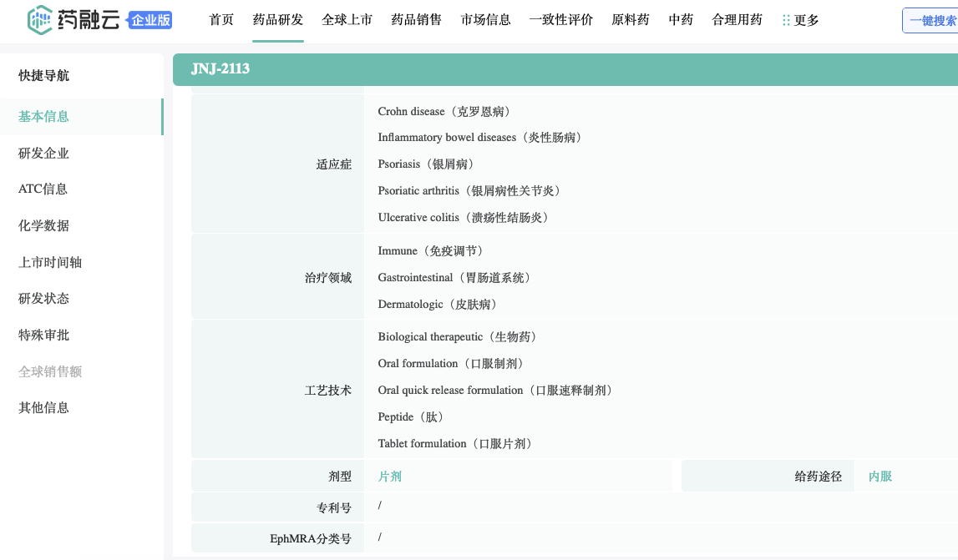Jump to the 特殊审批 section
This screenshot has width=958, height=560.
click(x=43, y=335)
